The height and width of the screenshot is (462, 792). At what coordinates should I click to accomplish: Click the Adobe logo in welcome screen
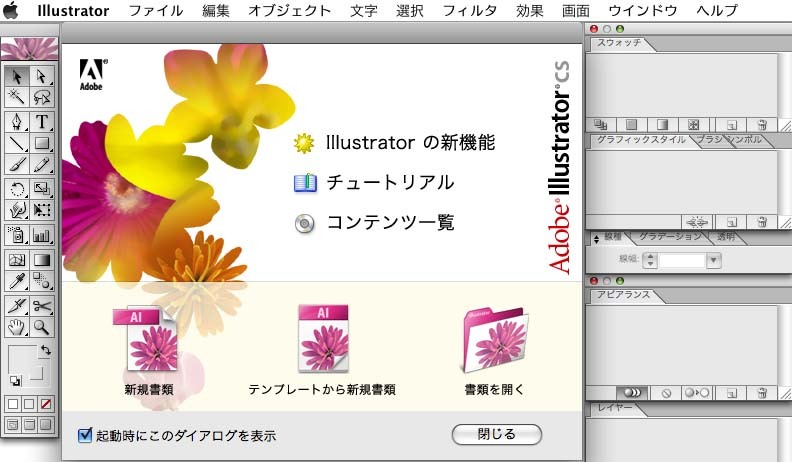93,74
